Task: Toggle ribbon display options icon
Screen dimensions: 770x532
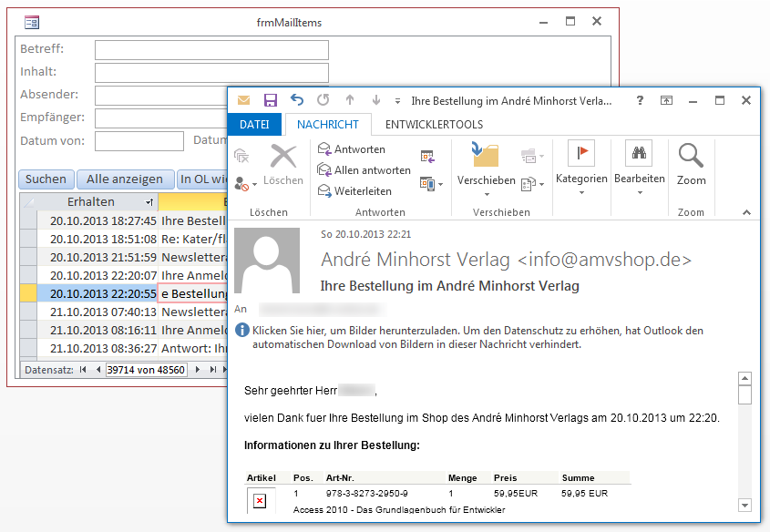Action: [x=666, y=100]
